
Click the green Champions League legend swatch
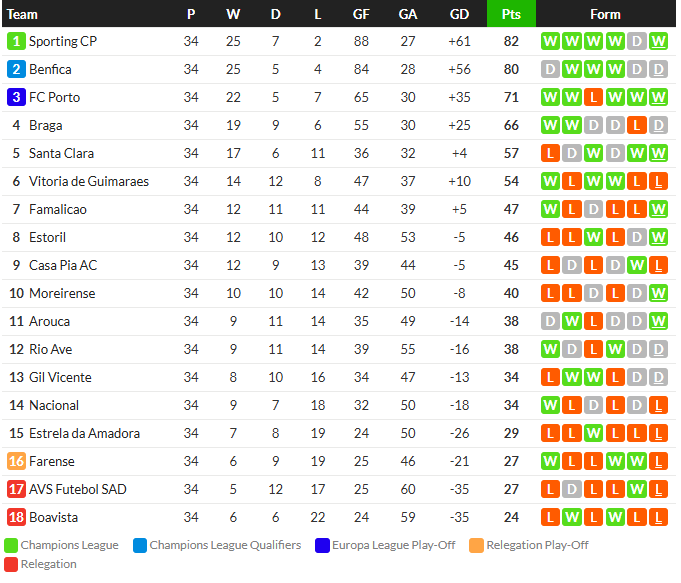click(x=11, y=545)
